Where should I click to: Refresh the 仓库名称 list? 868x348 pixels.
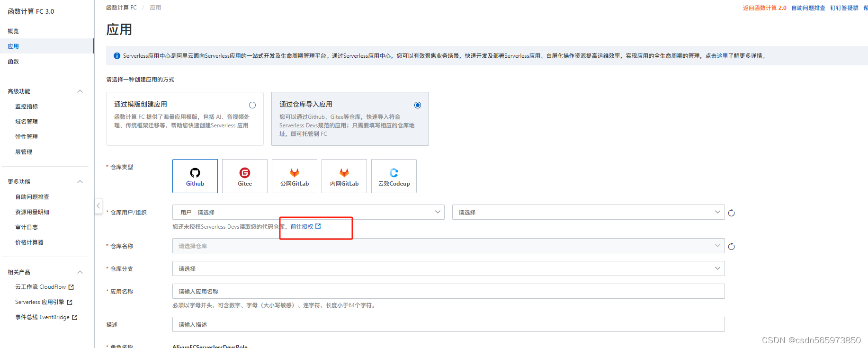731,246
